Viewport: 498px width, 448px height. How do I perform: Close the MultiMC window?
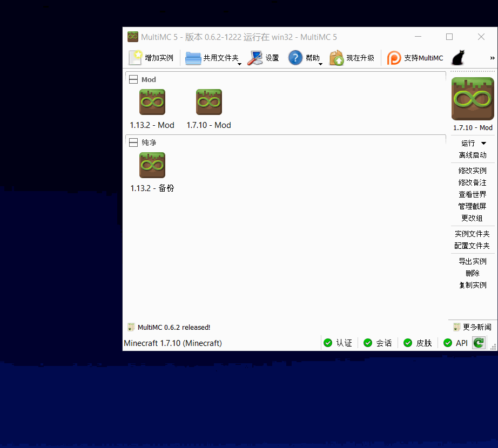(481, 37)
